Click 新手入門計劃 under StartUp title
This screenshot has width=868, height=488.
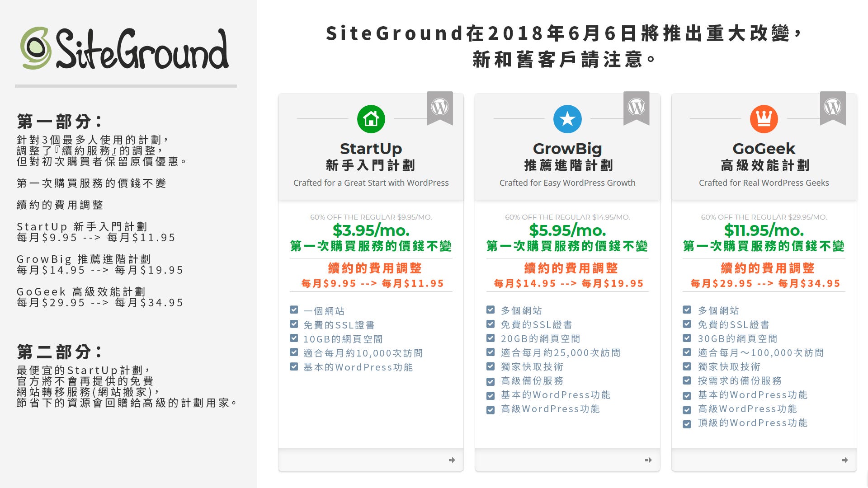(371, 166)
